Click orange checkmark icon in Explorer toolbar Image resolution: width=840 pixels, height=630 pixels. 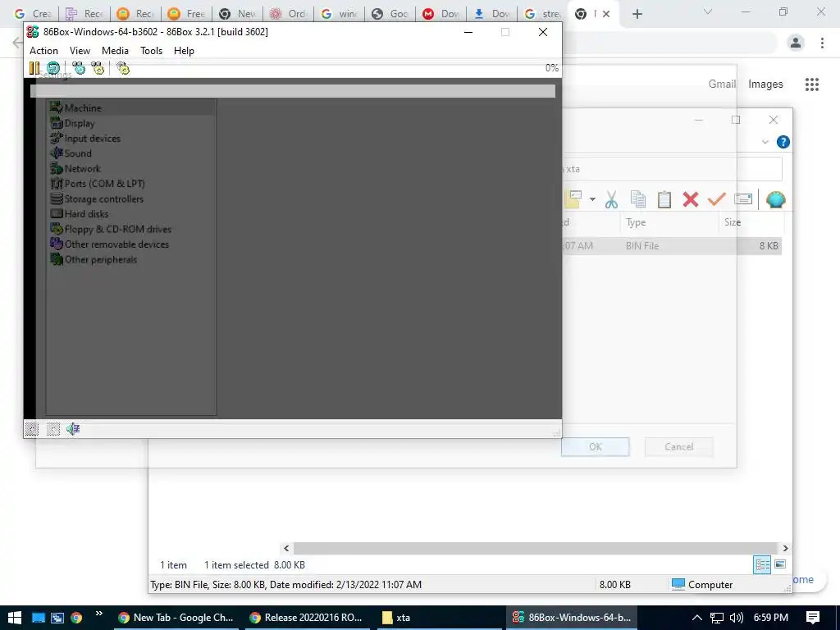(716, 199)
